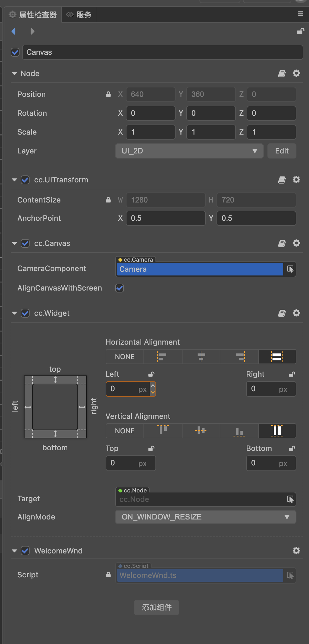
Task: Click the 添加组件 button
Action: tap(156, 607)
